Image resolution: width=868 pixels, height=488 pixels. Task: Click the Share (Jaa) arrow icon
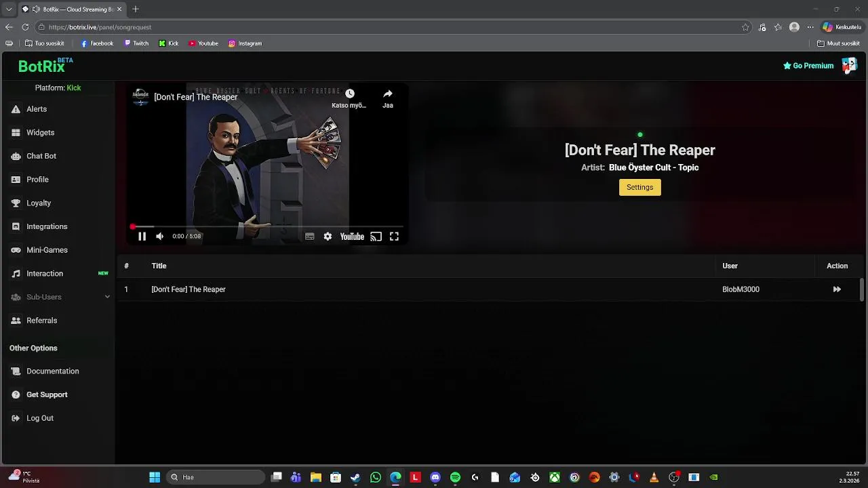[388, 94]
